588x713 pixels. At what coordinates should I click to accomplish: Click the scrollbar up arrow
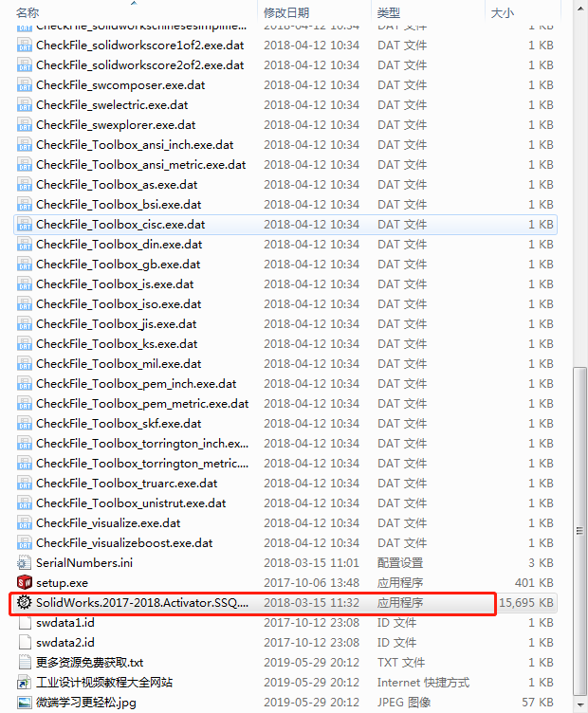(580, 9)
